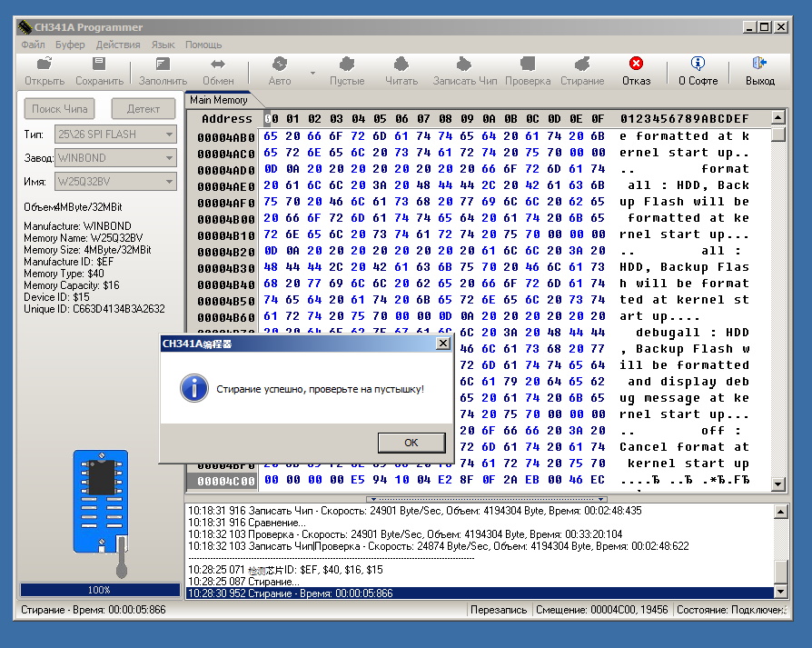Open the О Софте (About) info icon
This screenshot has height=648, width=812.
pyautogui.click(x=698, y=64)
